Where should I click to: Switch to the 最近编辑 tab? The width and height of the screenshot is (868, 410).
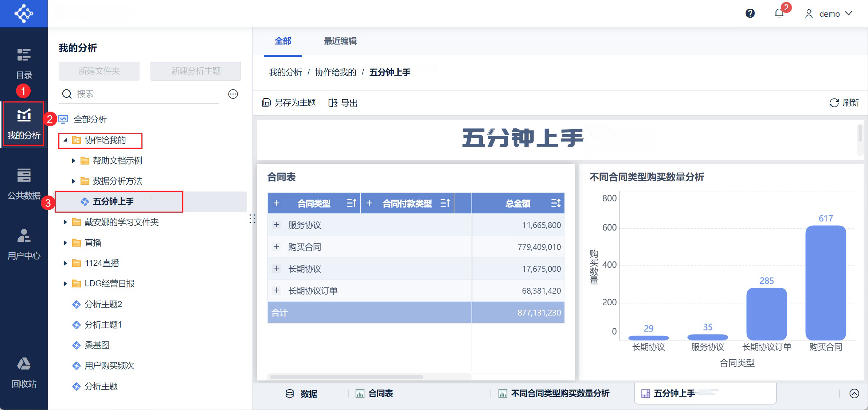pyautogui.click(x=340, y=41)
